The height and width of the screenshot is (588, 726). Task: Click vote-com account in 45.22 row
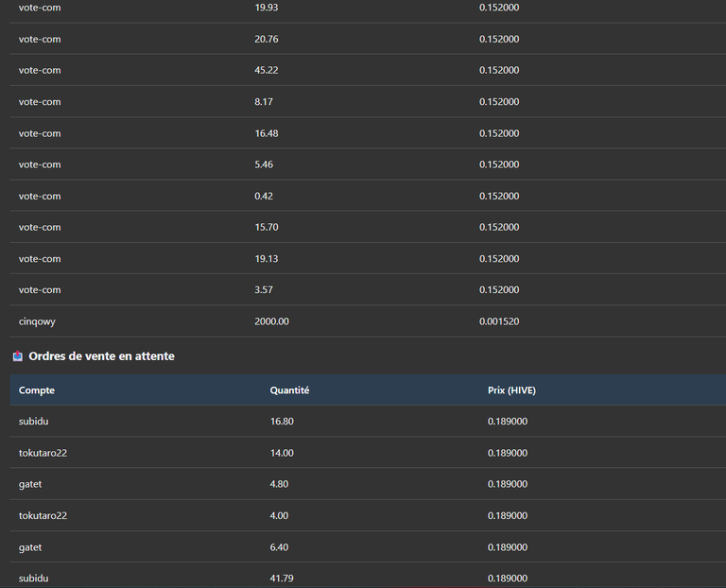tap(40, 70)
